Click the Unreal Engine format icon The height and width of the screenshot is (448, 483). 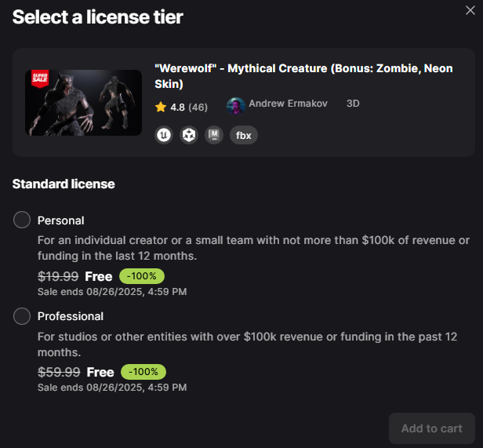pos(163,135)
